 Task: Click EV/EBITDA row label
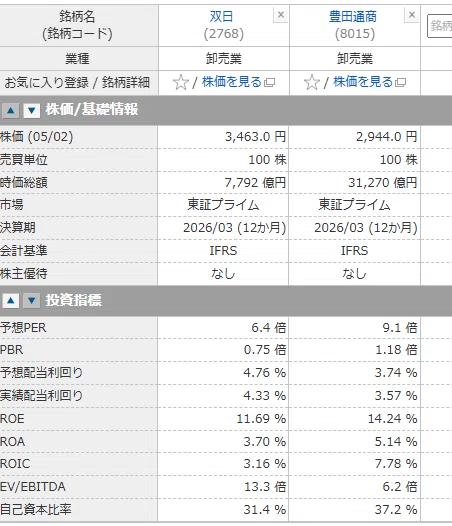[x=33, y=487]
